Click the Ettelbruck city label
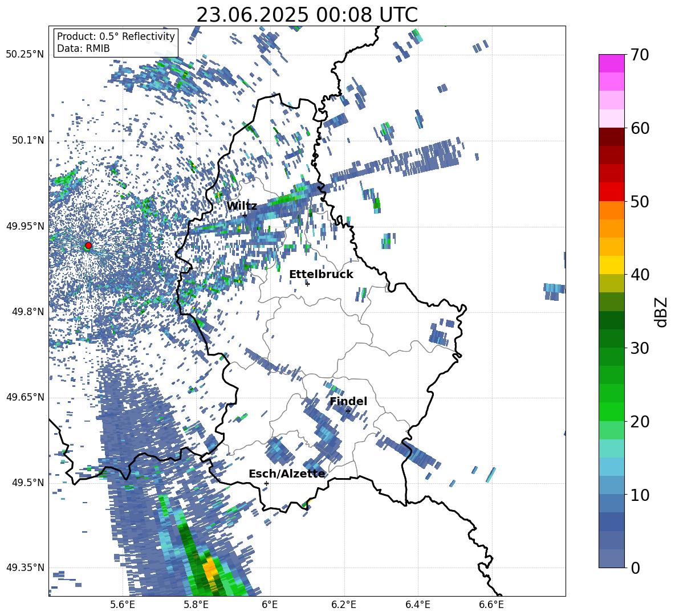Image resolution: width=675 pixels, height=616 pixels. point(321,275)
